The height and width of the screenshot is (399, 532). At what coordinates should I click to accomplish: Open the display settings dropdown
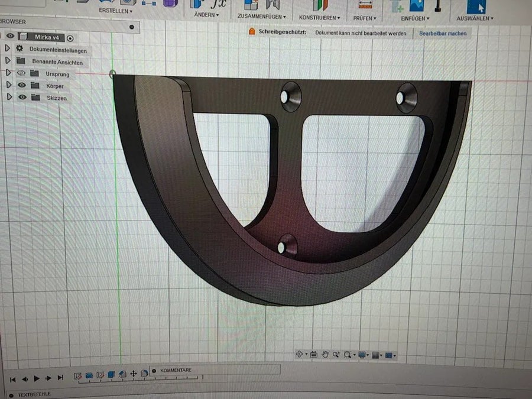tap(364, 355)
